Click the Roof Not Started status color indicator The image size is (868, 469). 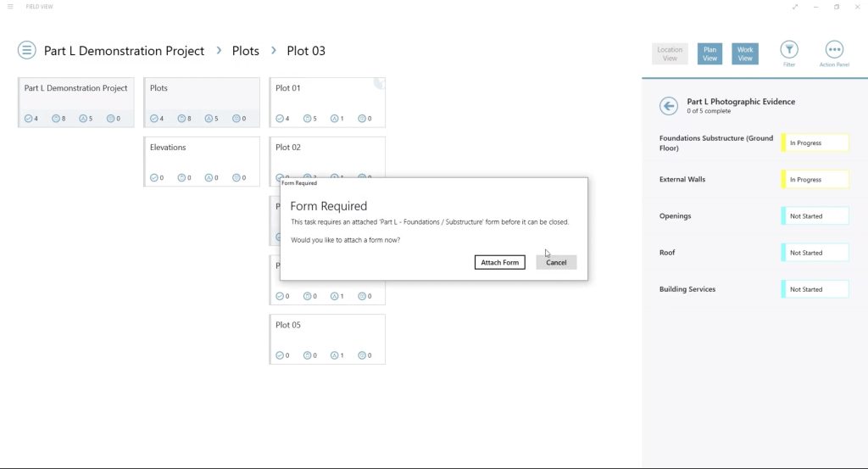tap(783, 253)
